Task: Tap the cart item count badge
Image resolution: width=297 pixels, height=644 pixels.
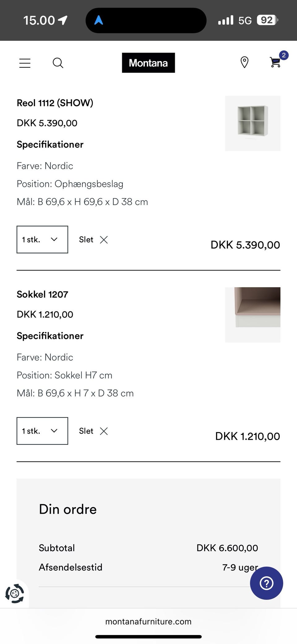Action: click(284, 55)
